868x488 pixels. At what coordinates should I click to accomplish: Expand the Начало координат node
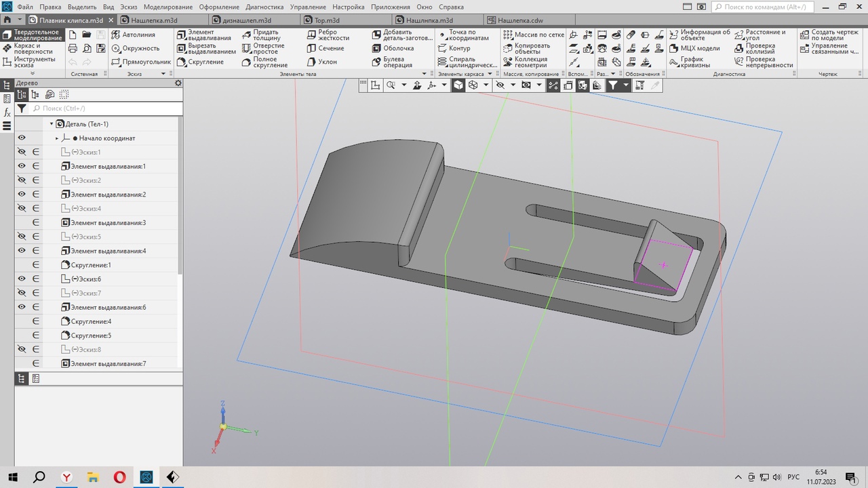click(x=57, y=138)
